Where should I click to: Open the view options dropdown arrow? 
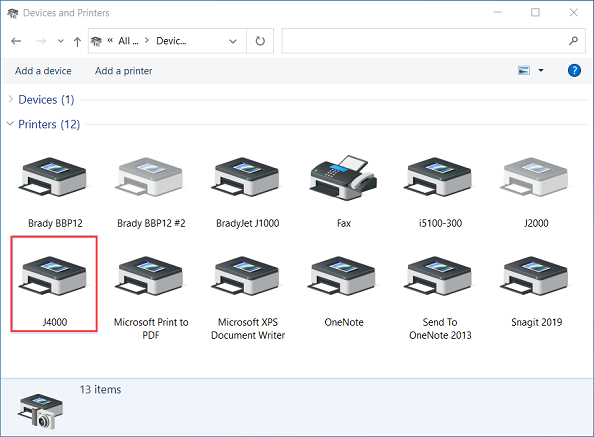tap(541, 70)
